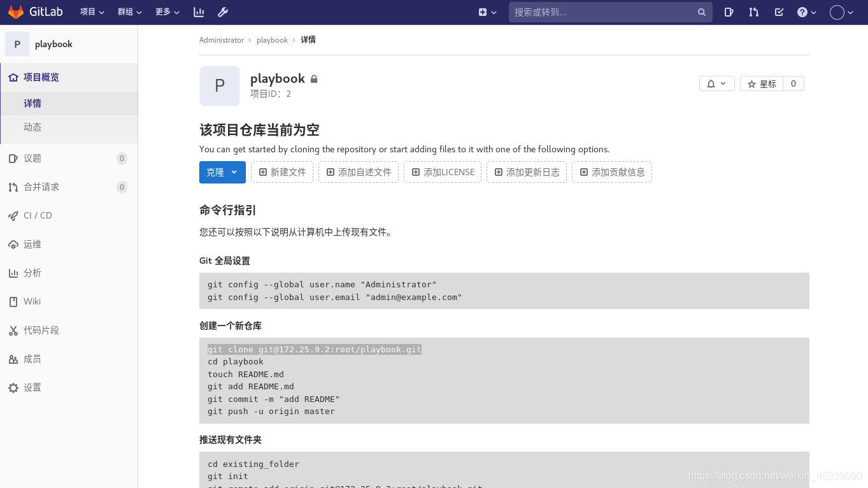Image resolution: width=868 pixels, height=488 pixels.
Task: Star the playbook project
Action: tap(762, 83)
